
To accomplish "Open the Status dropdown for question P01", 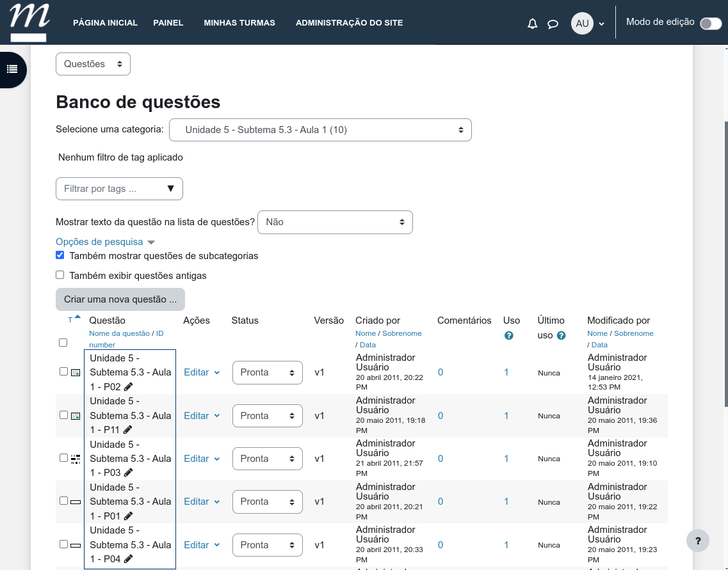I will tap(267, 502).
